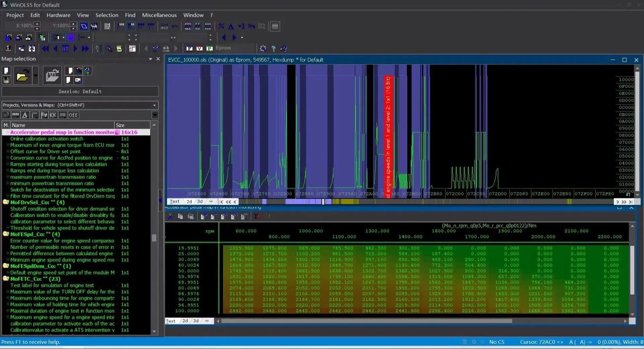644x349 pixels.
Task: Sort maps by Size column header
Action: pyautogui.click(x=132, y=125)
